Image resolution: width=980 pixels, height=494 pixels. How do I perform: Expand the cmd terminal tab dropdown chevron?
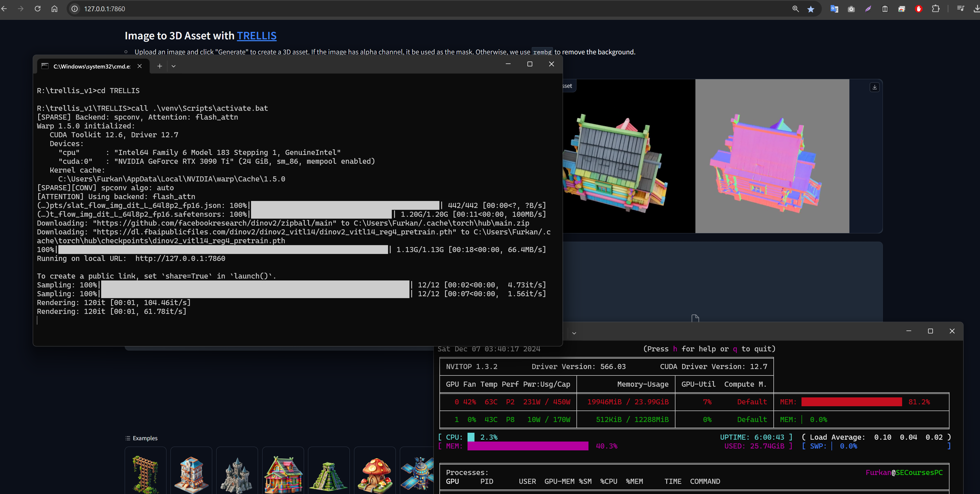tap(173, 66)
